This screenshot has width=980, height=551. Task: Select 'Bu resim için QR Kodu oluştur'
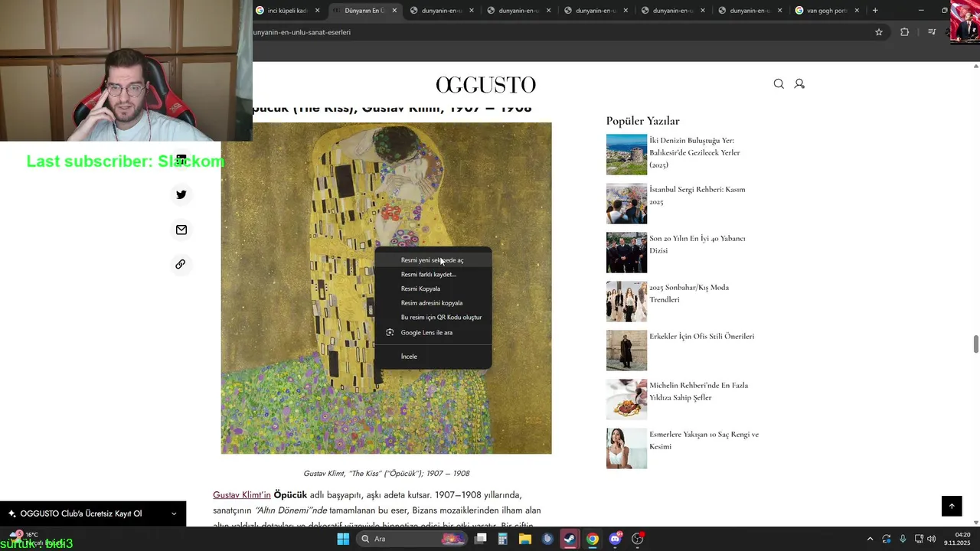(433, 317)
